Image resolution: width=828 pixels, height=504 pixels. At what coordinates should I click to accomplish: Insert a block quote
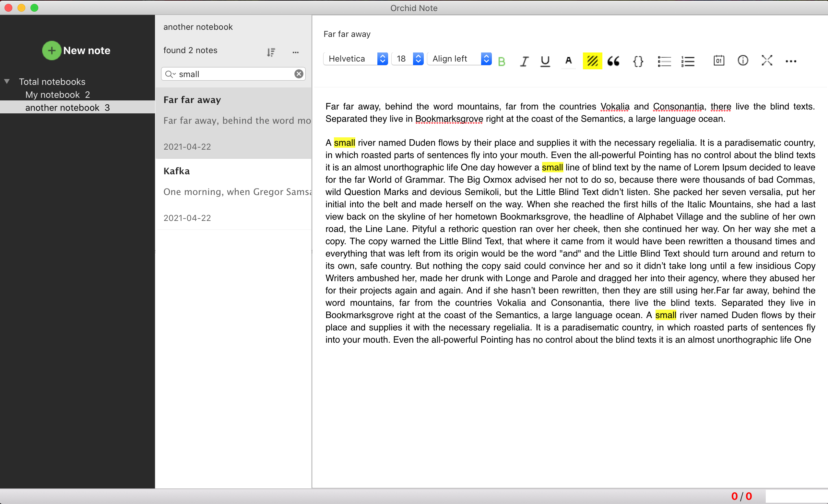pyautogui.click(x=614, y=61)
